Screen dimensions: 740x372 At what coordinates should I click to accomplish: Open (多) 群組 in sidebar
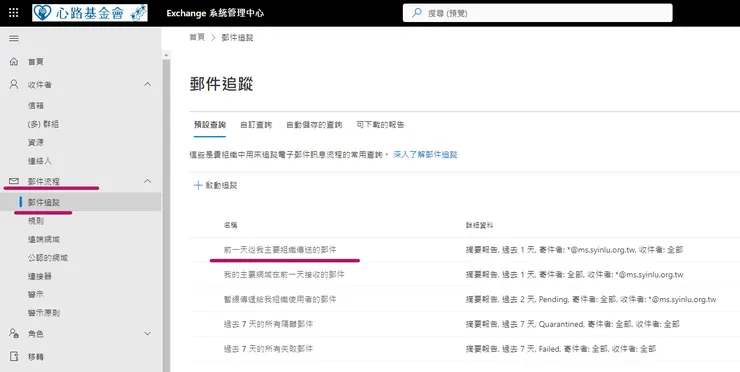tap(43, 124)
